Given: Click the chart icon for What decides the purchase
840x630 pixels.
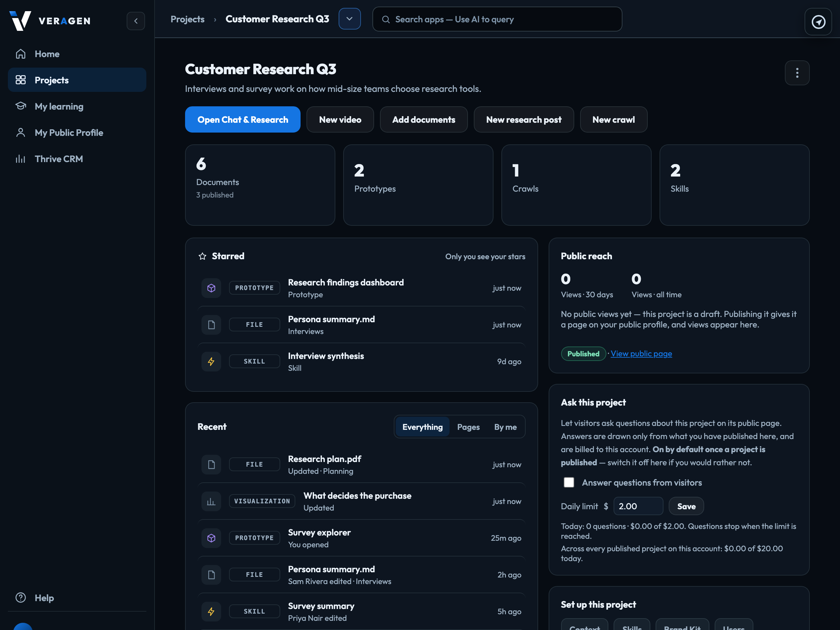Looking at the screenshot, I should click(211, 501).
